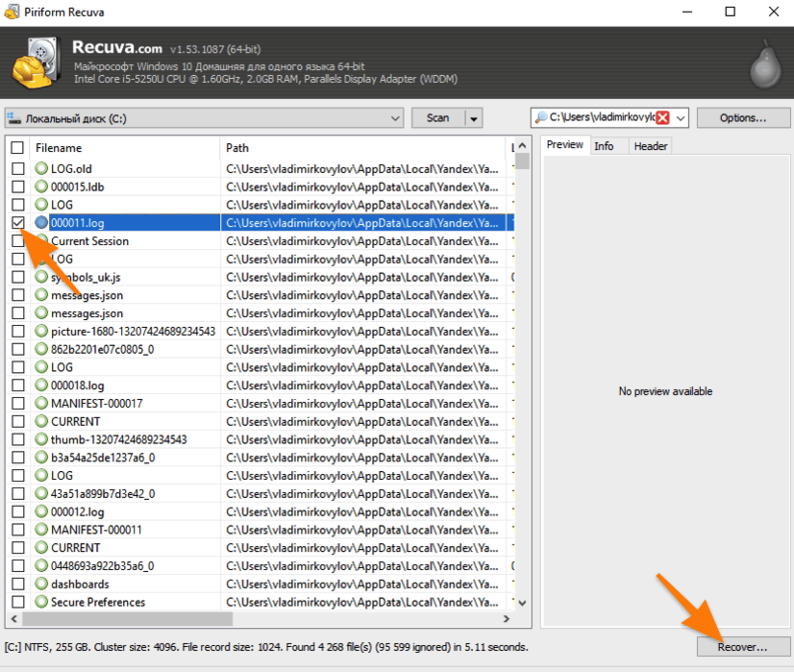Sort by the Filename column header
Screen dimensions: 794x672
point(125,148)
